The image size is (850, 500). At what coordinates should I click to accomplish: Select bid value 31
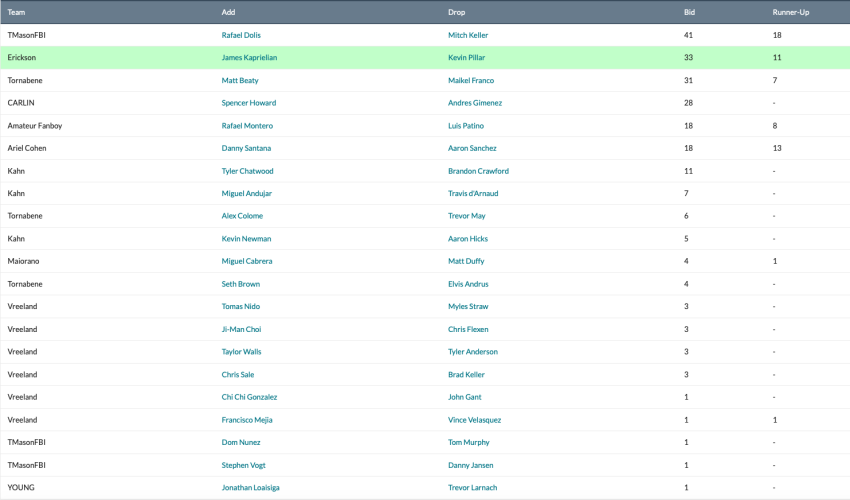tap(688, 80)
